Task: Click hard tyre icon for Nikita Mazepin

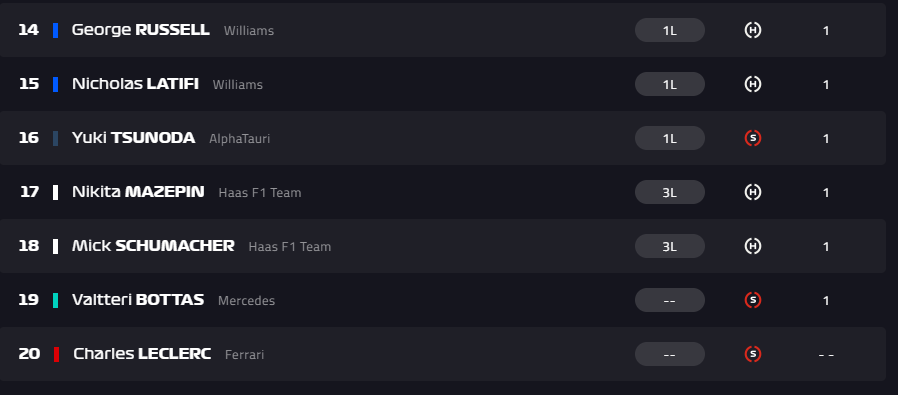Action: 753,192
